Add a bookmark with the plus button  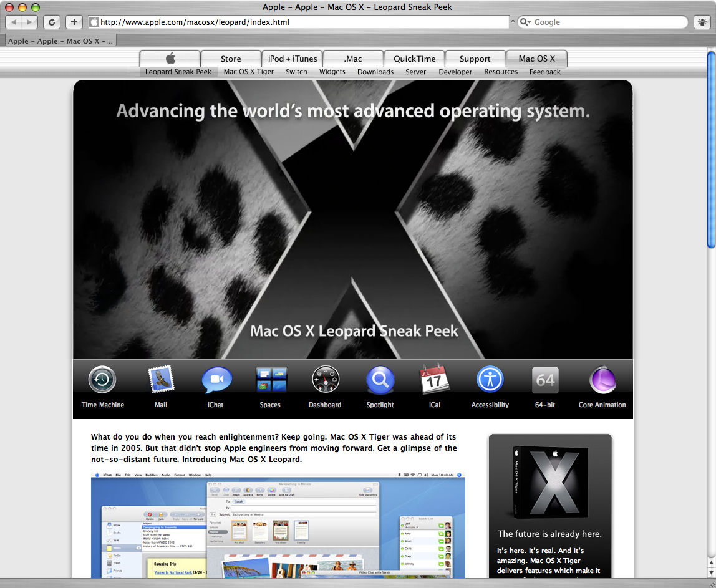click(74, 22)
